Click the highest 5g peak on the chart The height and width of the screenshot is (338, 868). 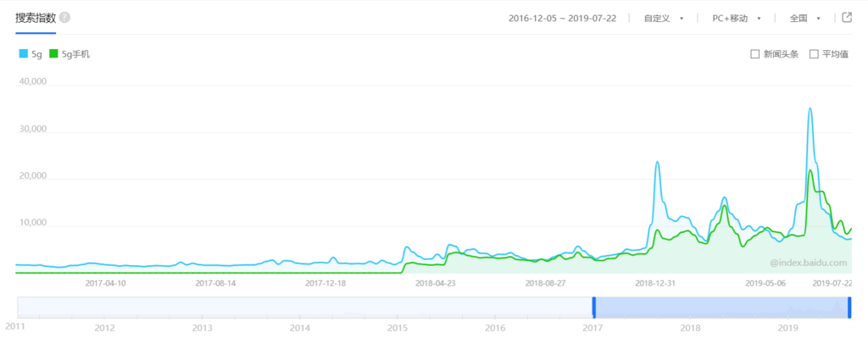pyautogui.click(x=810, y=108)
